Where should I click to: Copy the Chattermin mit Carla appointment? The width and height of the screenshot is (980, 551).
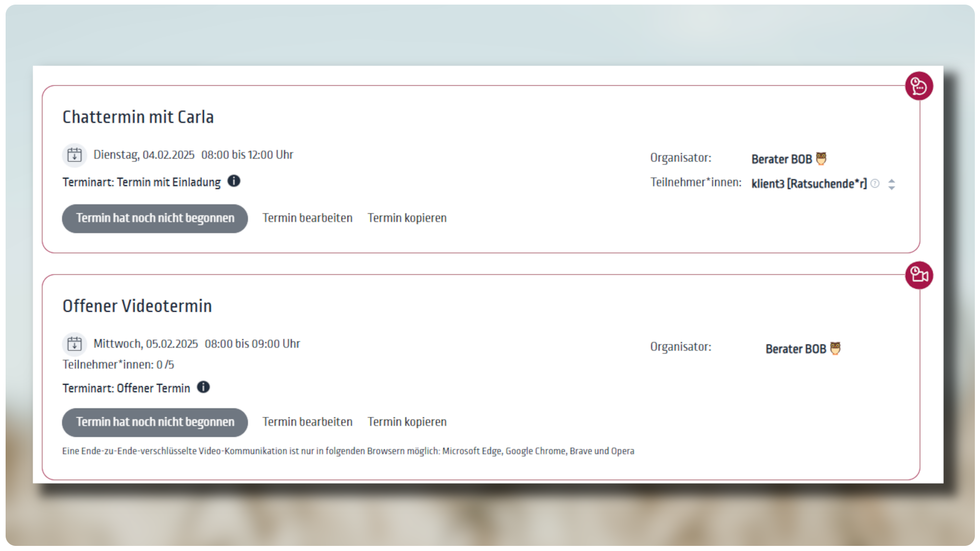coord(407,218)
